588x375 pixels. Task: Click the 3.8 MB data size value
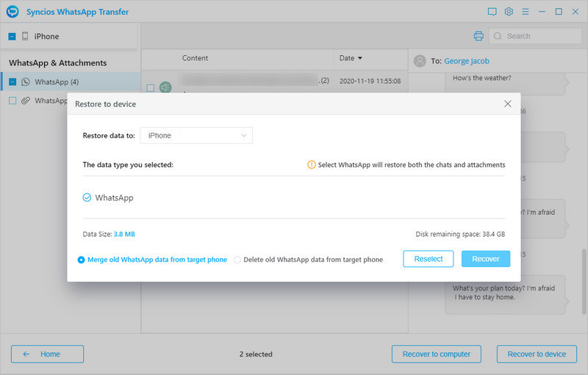click(124, 234)
